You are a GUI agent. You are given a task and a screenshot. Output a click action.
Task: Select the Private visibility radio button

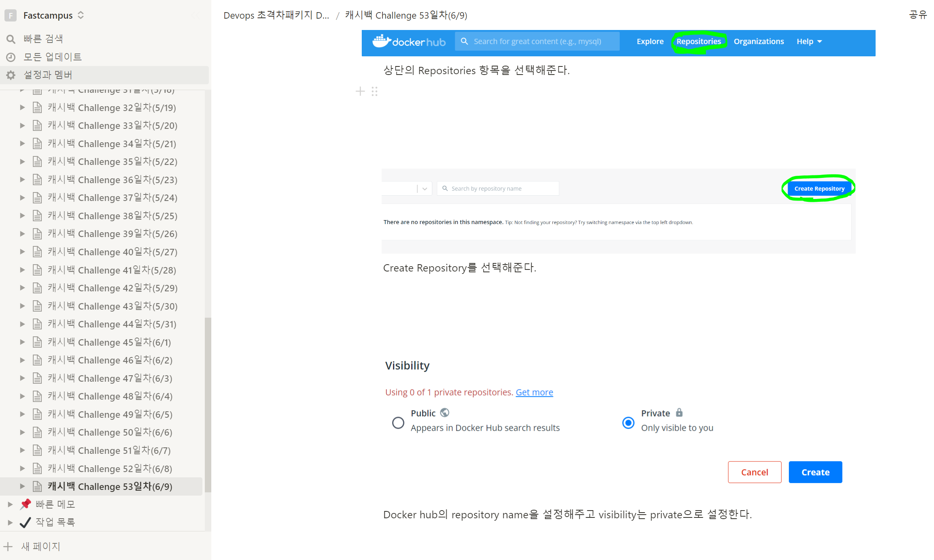click(628, 423)
